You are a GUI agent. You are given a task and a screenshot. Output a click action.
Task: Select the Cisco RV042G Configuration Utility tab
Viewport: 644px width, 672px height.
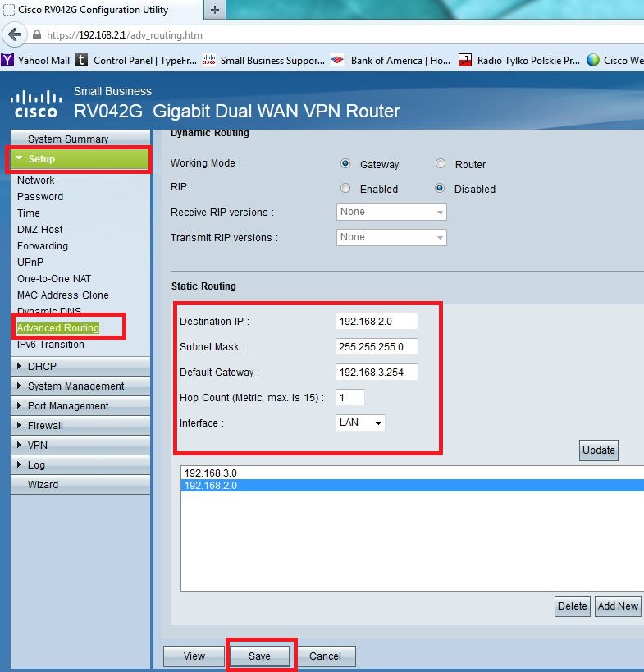point(101,9)
